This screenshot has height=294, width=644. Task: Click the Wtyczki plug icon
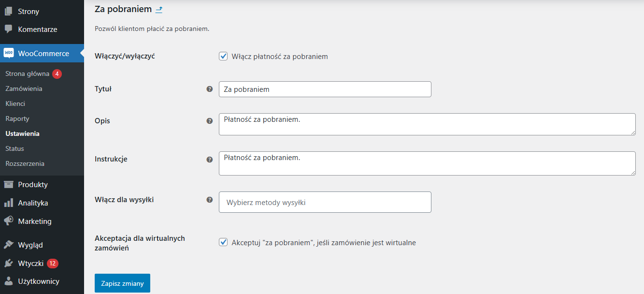tap(8, 263)
